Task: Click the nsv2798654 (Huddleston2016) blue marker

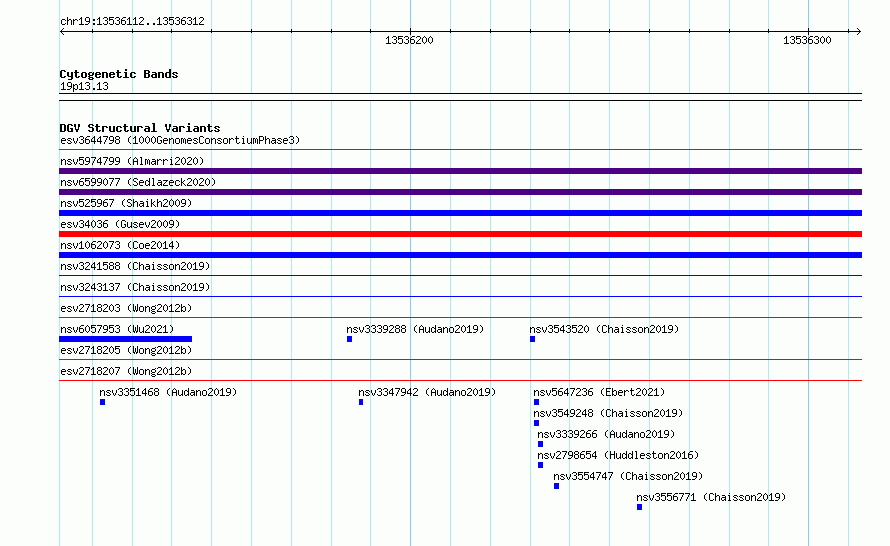Action: (x=540, y=465)
